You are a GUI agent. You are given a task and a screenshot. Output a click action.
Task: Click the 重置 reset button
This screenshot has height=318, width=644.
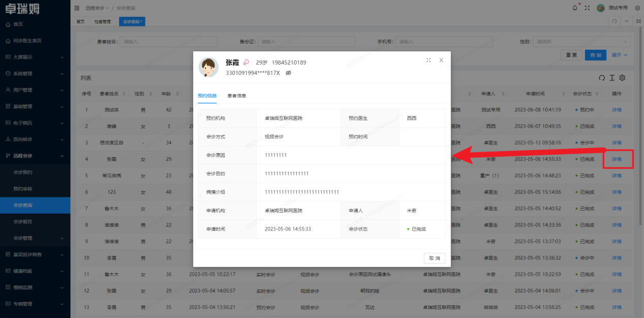(571, 55)
